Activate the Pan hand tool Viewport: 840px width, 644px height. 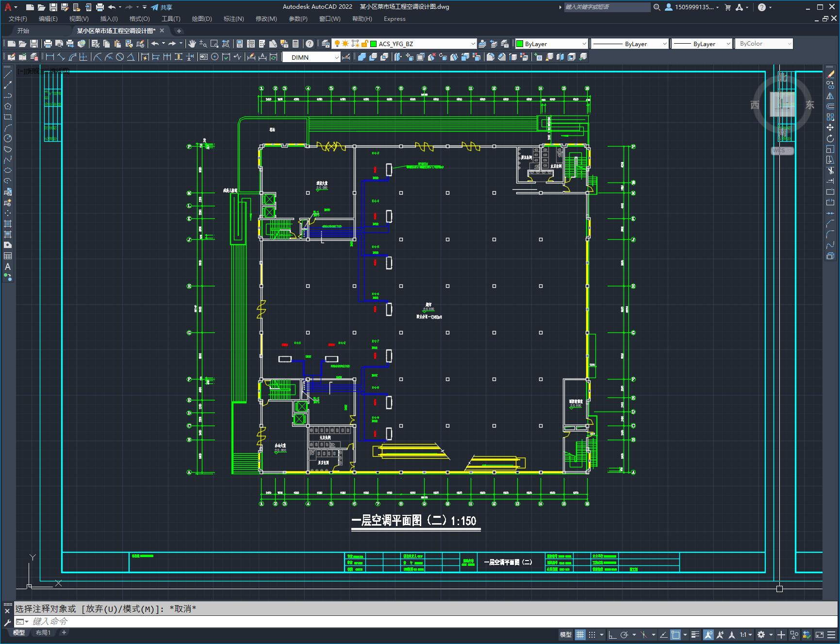tap(192, 44)
